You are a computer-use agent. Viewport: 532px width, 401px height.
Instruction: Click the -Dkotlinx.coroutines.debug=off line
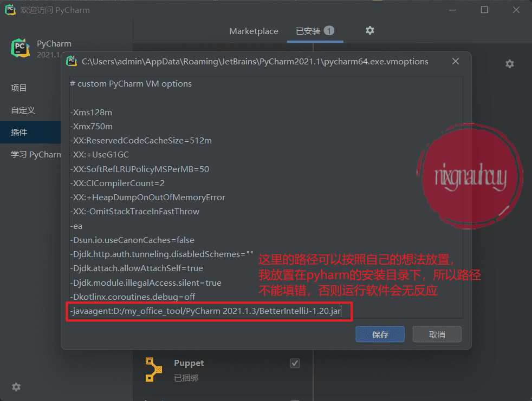[133, 297]
